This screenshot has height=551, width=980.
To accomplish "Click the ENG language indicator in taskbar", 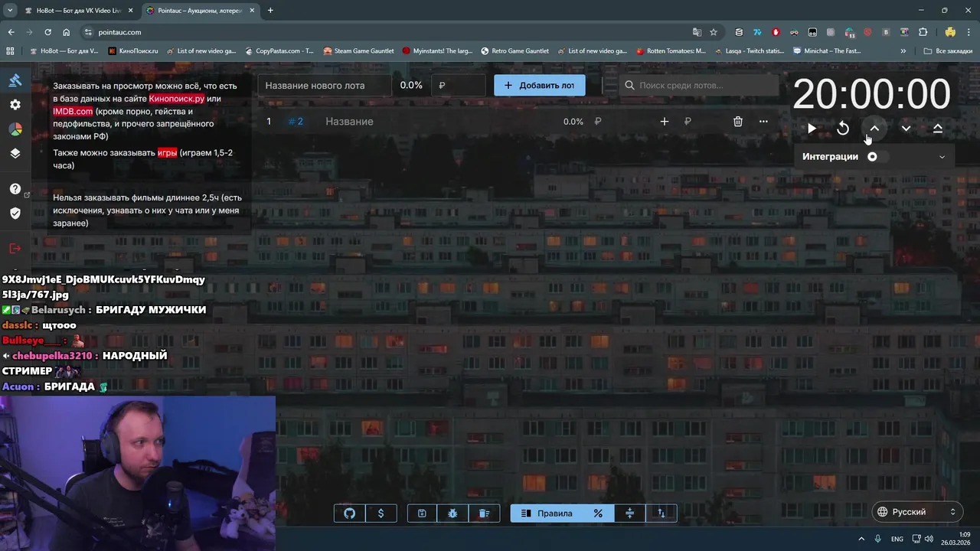I will tap(897, 539).
